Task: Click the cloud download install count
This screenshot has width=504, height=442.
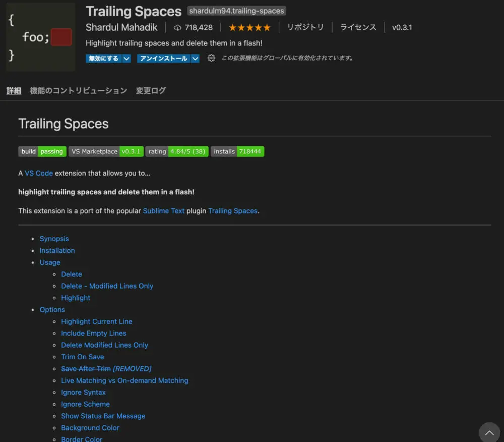Action: tap(193, 28)
